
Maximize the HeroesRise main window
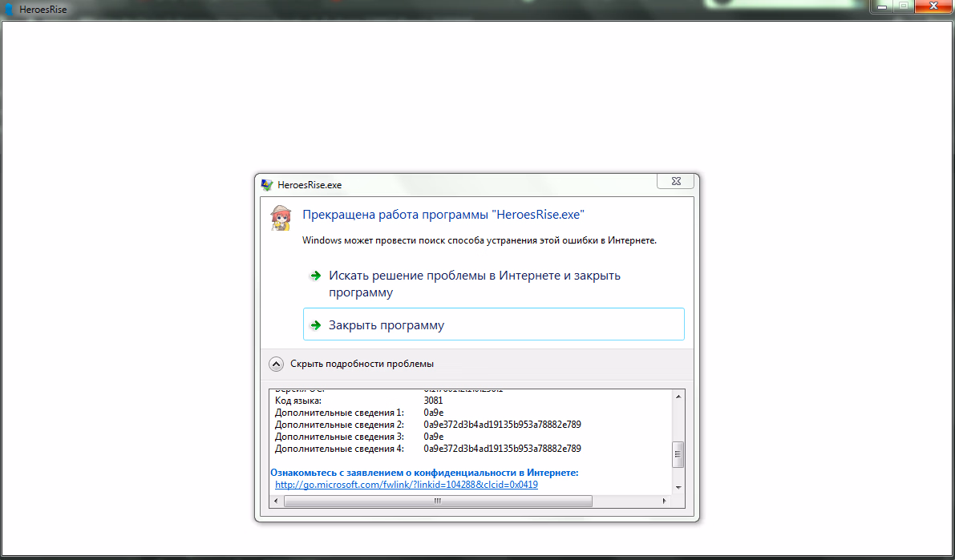904,6
